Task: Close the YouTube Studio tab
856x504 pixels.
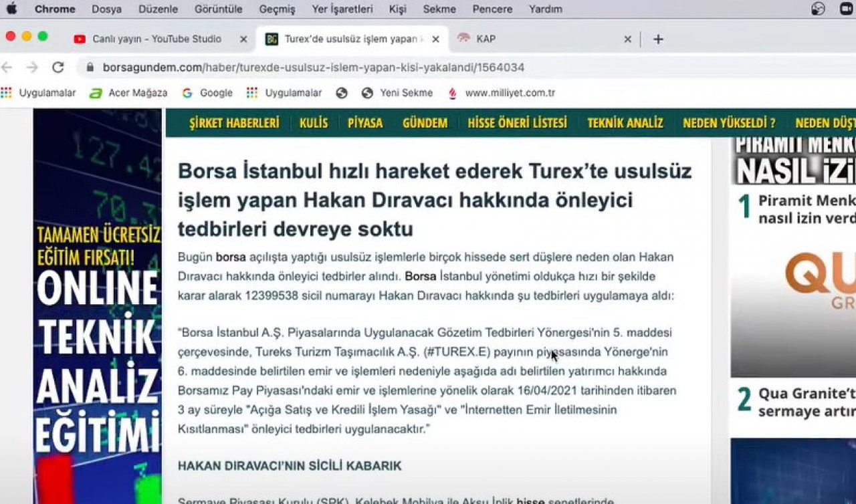Action: pos(243,39)
